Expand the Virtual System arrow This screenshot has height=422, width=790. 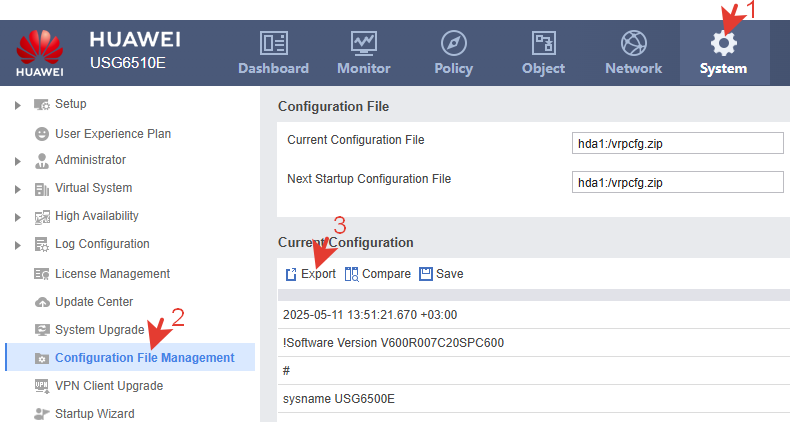18,189
